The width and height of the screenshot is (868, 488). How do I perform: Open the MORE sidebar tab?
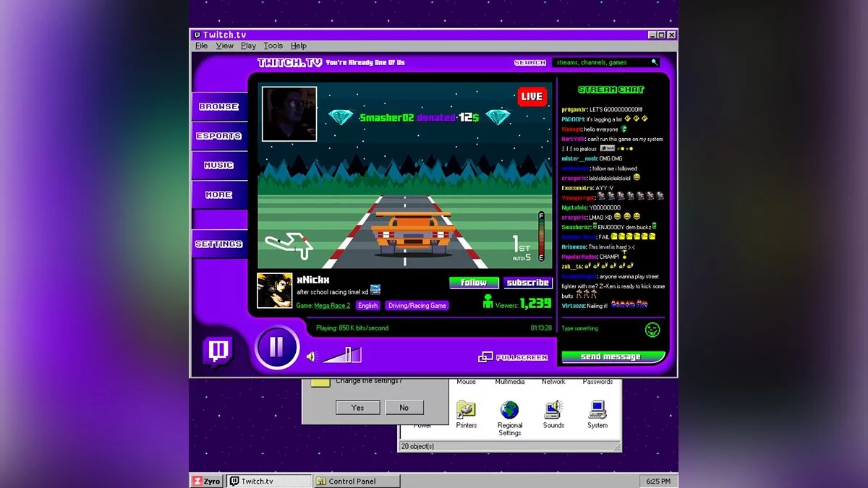pos(219,195)
